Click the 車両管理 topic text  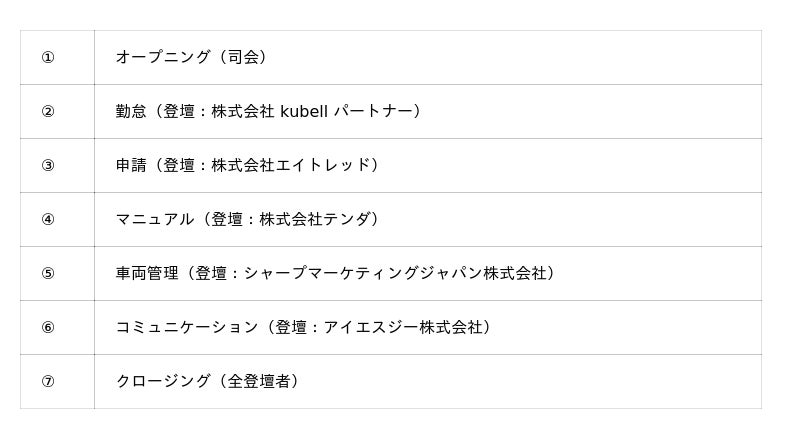(147, 274)
